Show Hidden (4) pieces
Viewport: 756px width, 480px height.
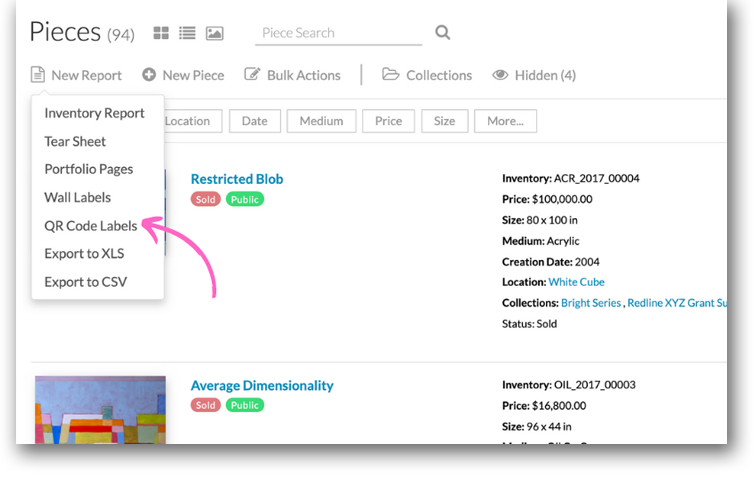point(534,75)
